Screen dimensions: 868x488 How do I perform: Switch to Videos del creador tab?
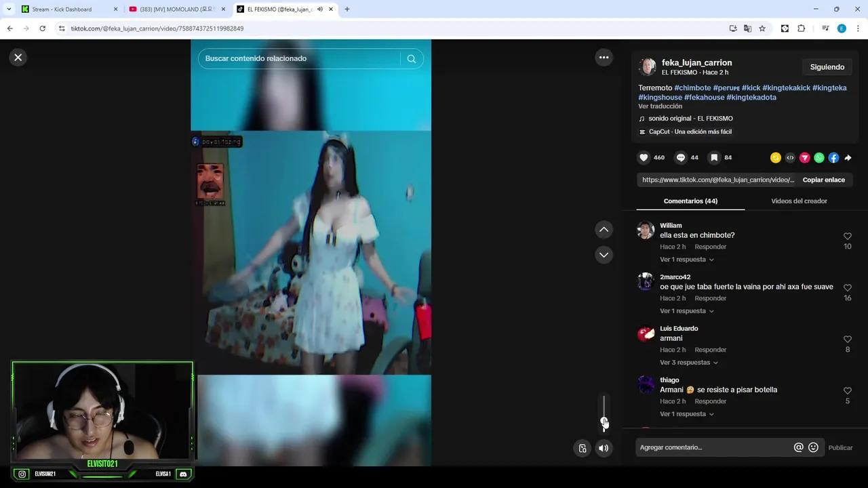point(799,201)
